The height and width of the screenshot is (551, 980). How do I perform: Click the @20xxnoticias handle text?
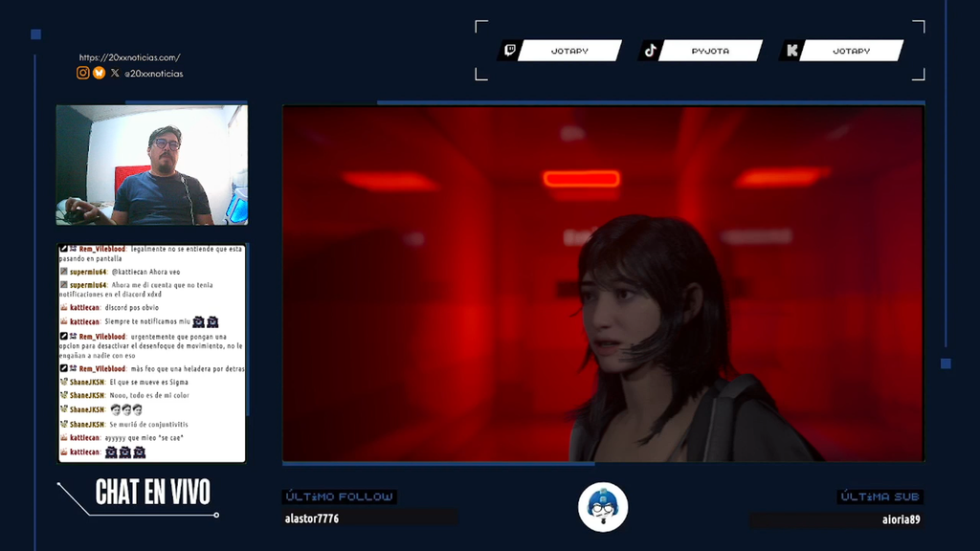click(154, 73)
